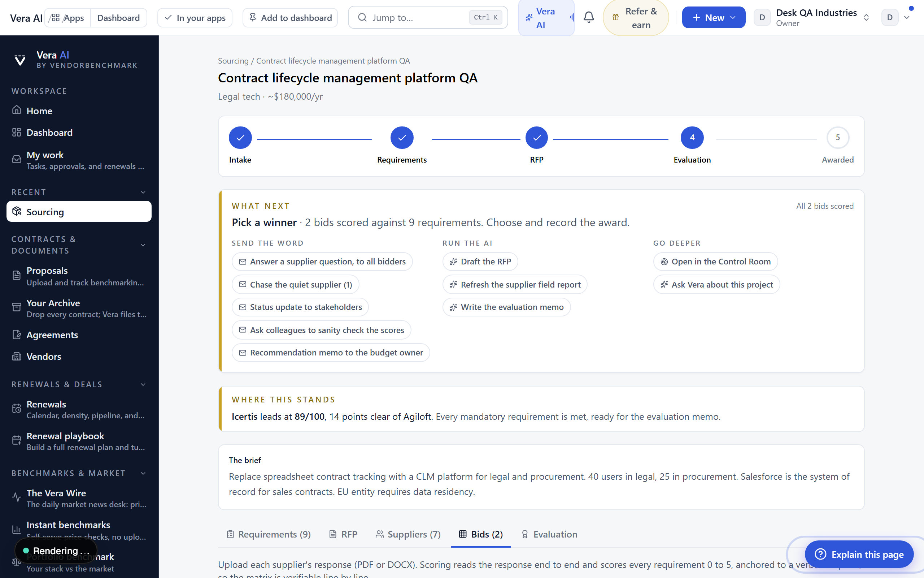Open the Dashboard top bar link
Image resolution: width=924 pixels, height=578 pixels.
coord(118,18)
